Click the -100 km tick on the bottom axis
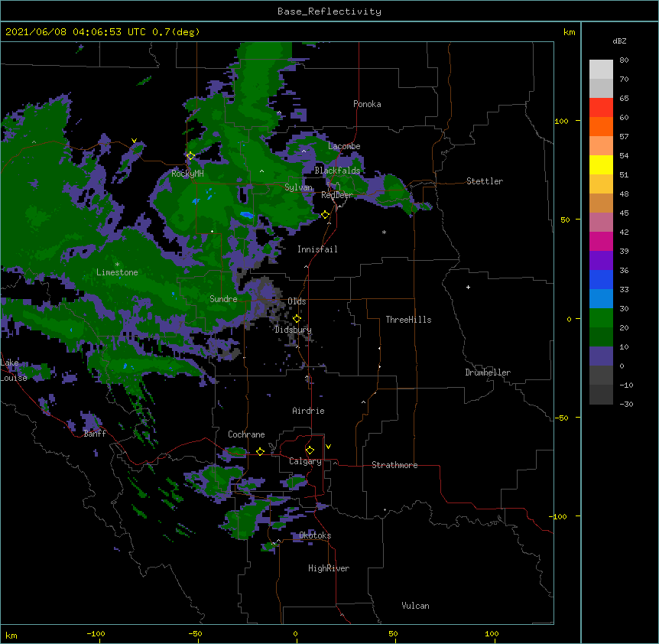Viewport: 659px width, 644px height. [x=96, y=633]
